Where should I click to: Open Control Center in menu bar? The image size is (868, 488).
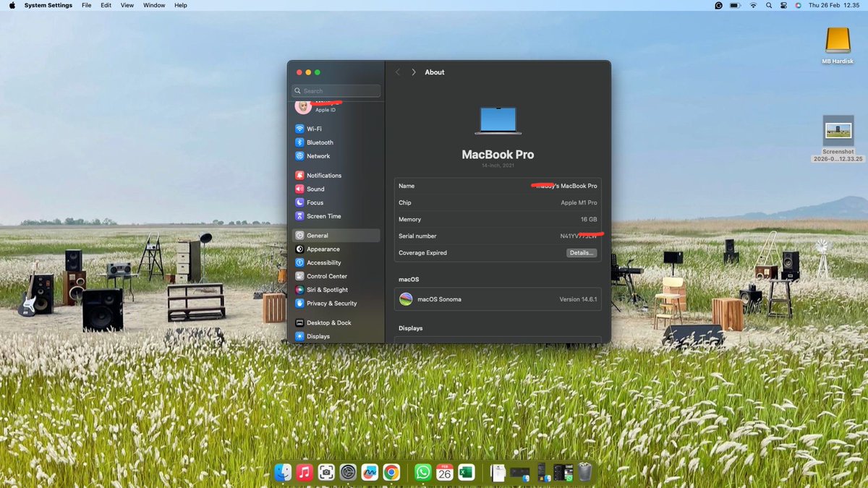coord(783,5)
